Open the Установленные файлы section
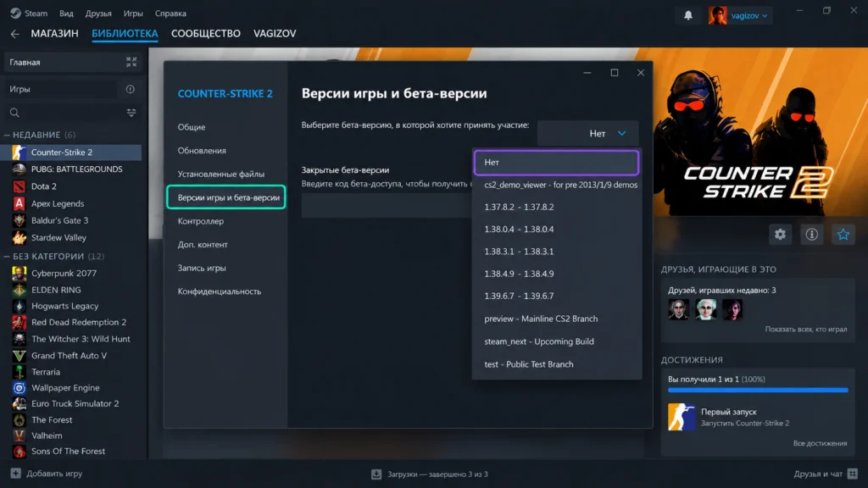The height and width of the screenshot is (488, 868). point(221,174)
